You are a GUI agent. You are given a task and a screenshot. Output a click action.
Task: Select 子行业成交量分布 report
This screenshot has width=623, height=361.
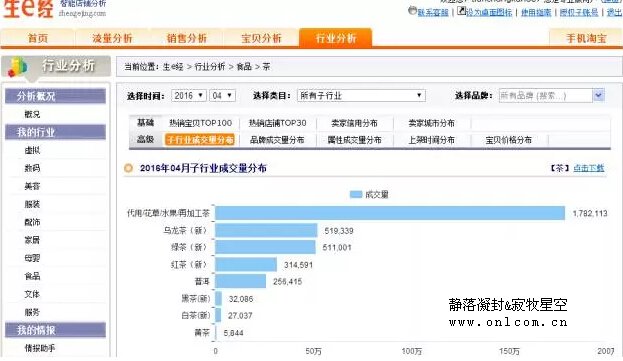(200, 140)
